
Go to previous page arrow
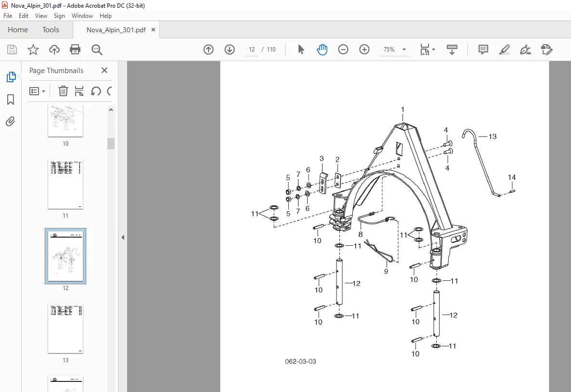click(208, 50)
